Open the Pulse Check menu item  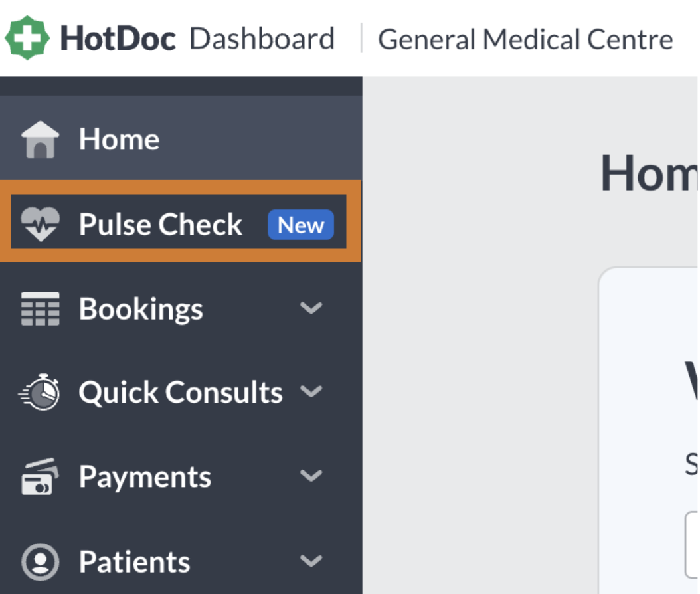point(179,221)
